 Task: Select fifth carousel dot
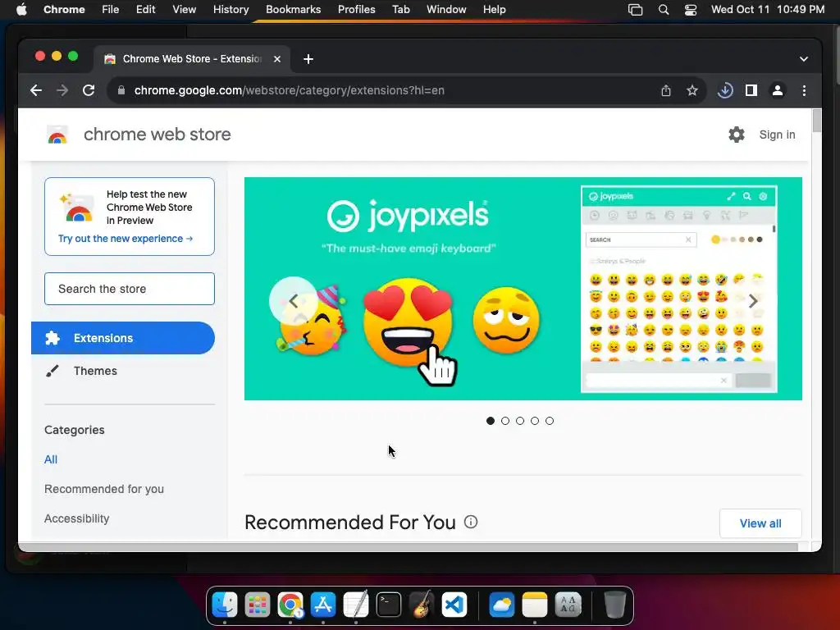[x=549, y=421]
